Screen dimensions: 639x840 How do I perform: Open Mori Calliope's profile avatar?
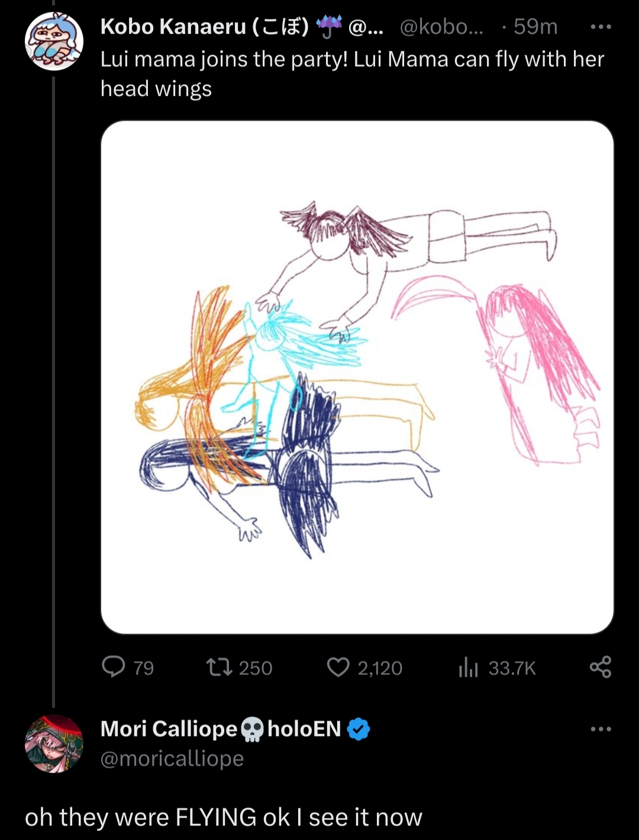(54, 744)
